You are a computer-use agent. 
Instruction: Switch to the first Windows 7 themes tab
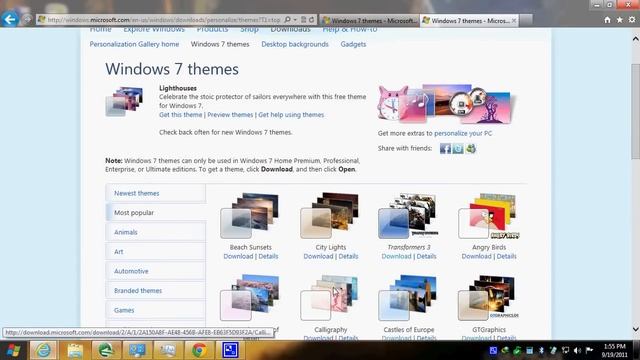coord(369,20)
